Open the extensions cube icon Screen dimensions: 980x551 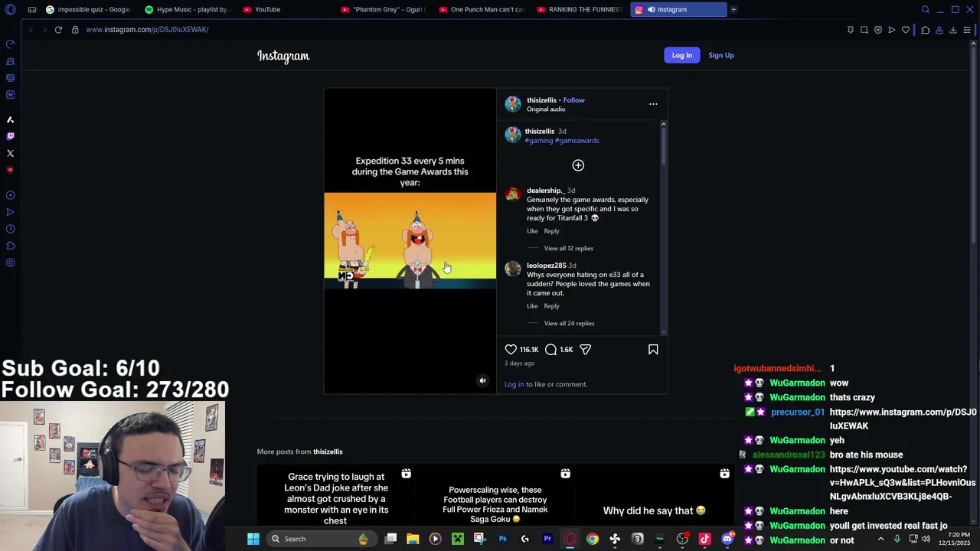point(926,30)
